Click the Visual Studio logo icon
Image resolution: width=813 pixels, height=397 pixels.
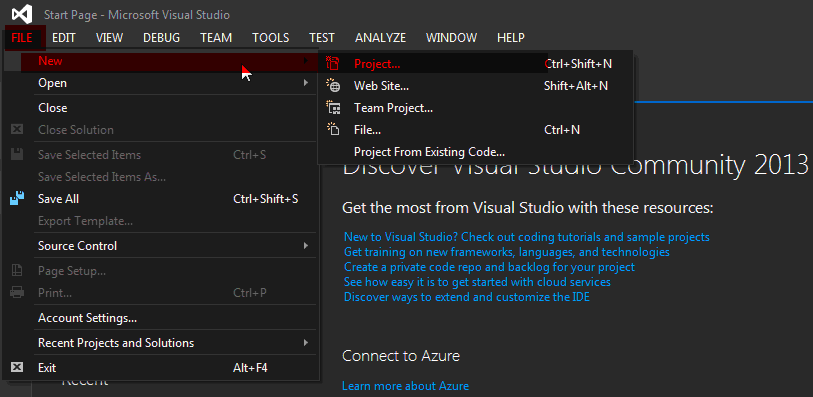[22, 14]
